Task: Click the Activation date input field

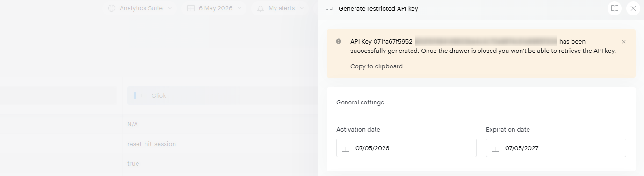Action: (x=406, y=148)
